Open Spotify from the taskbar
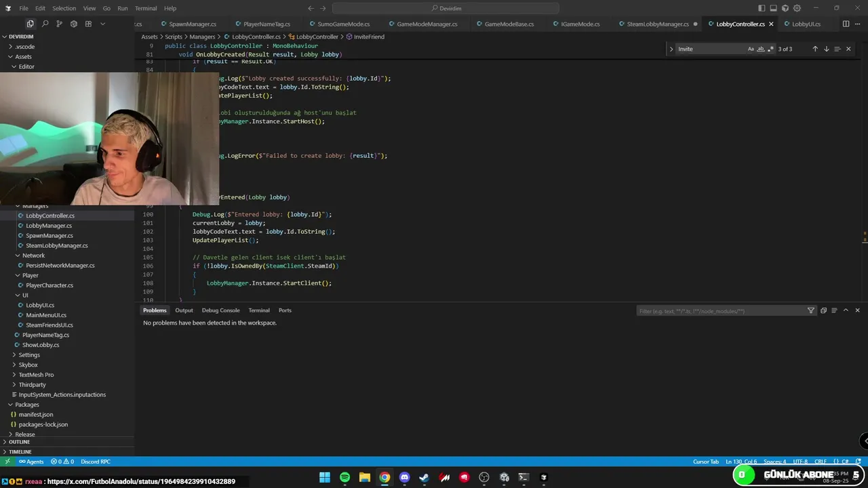The width and height of the screenshot is (868, 488). pyautogui.click(x=344, y=477)
